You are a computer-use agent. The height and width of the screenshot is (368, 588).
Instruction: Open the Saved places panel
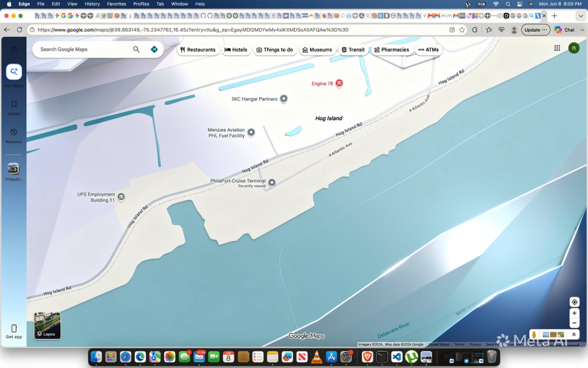point(14,108)
